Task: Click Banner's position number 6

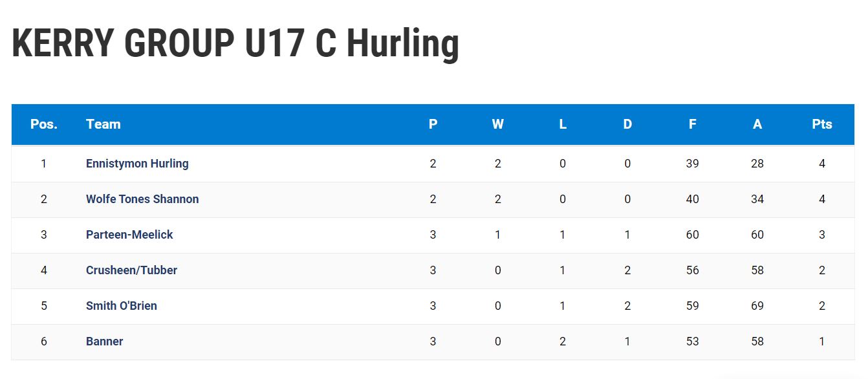Action: [x=44, y=341]
